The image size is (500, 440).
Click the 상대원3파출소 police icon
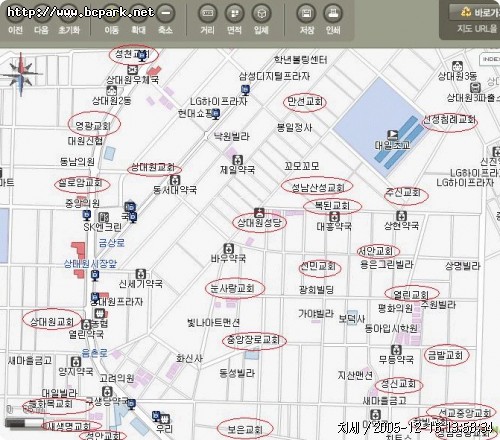475,88
